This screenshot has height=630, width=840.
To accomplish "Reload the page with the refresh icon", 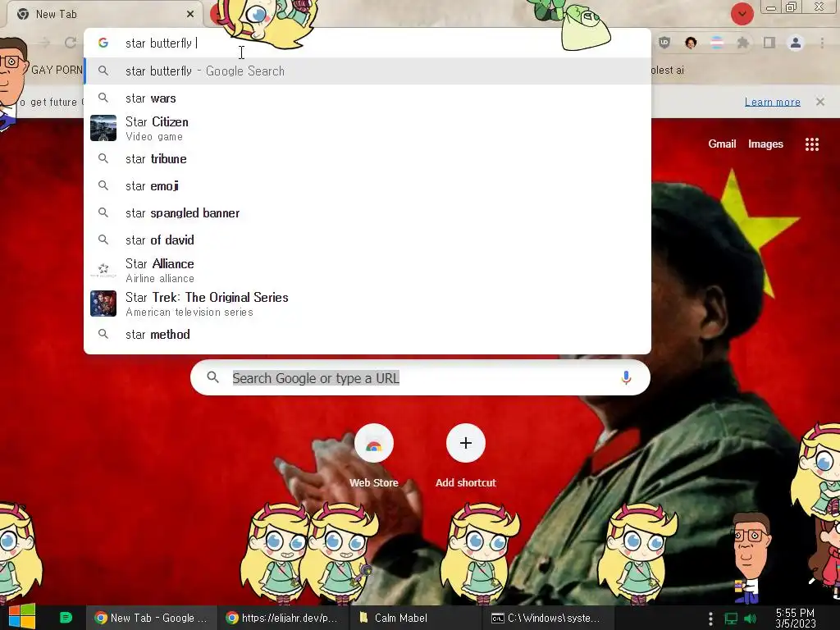I will [71, 43].
